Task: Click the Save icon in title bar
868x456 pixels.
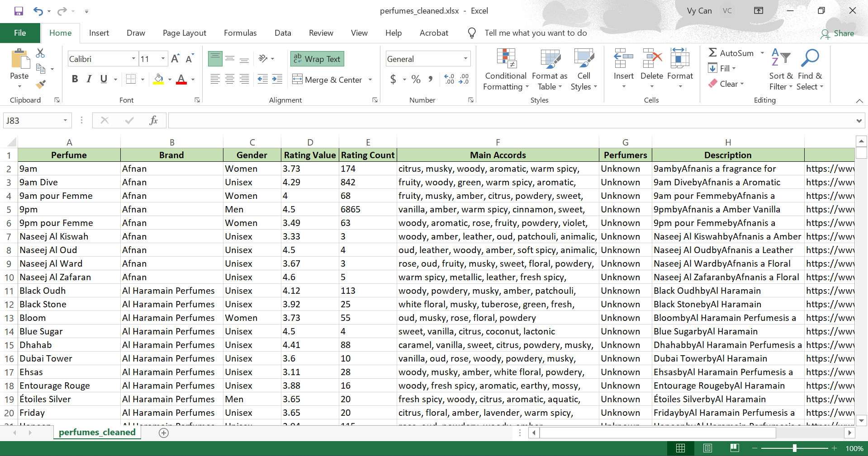Action: [x=19, y=11]
